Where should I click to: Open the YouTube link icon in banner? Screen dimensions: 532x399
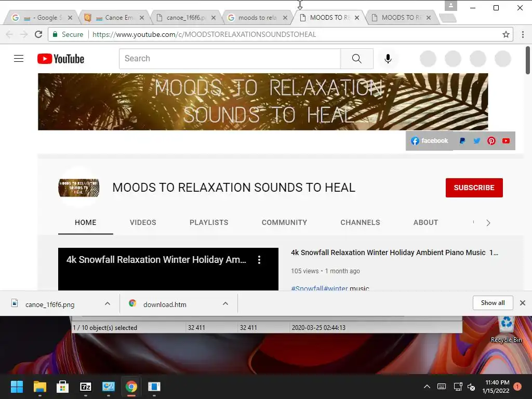coord(506,141)
